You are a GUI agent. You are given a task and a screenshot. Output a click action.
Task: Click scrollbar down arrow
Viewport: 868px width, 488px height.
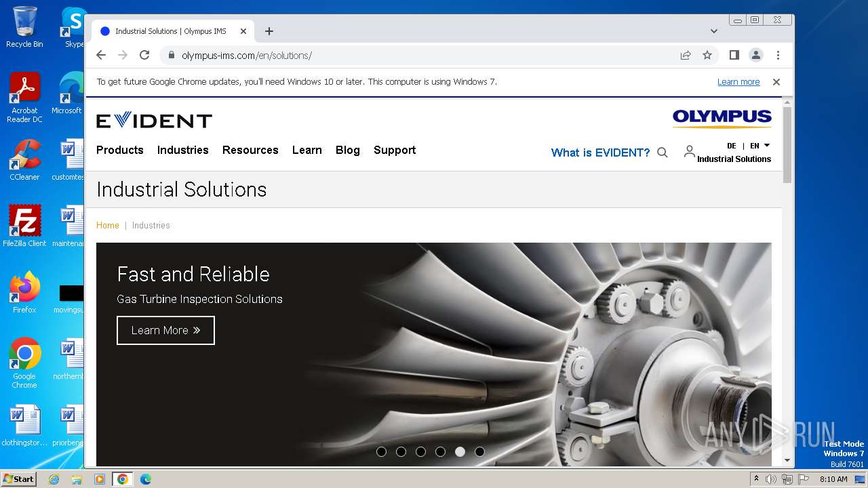[x=787, y=460]
